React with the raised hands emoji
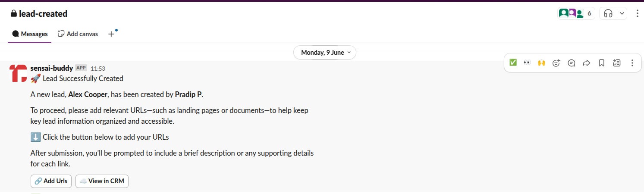This screenshot has height=194, width=644. click(x=541, y=63)
